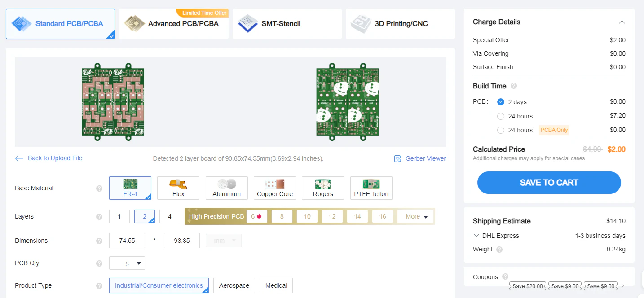Choose 4 layers option
Viewport: 644px width, 298px height.
[170, 216]
